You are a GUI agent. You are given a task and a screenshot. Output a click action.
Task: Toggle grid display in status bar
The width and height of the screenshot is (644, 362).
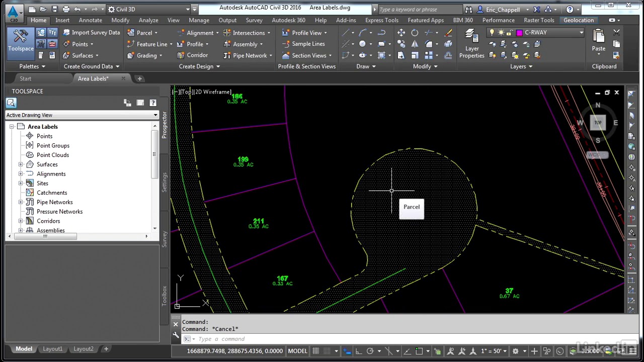pyautogui.click(x=316, y=351)
